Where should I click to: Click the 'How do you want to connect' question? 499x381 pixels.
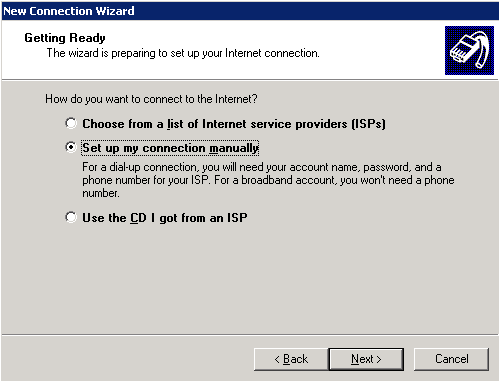151,99
